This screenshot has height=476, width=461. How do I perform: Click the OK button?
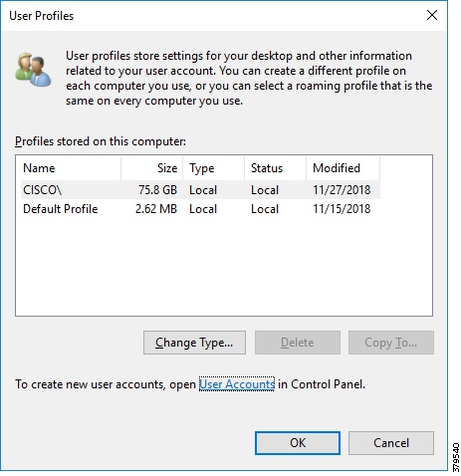point(298,443)
